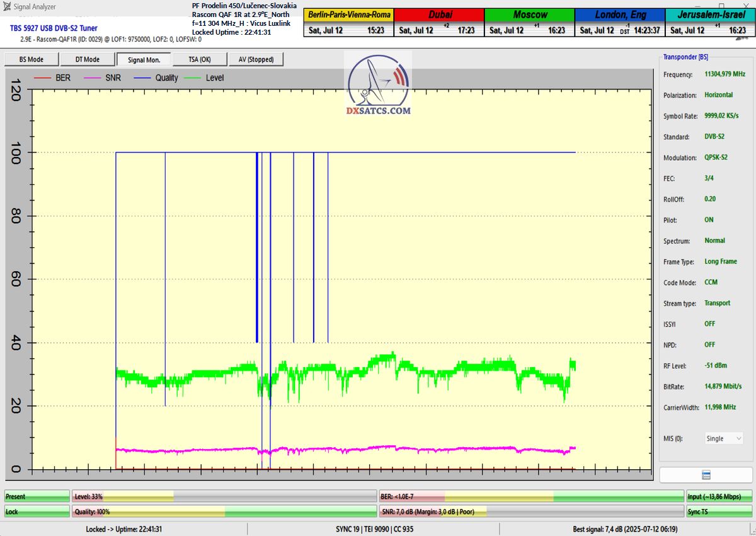Open the MIS Single dropdown
Image resolution: width=756 pixels, height=536 pixels.
point(724,438)
